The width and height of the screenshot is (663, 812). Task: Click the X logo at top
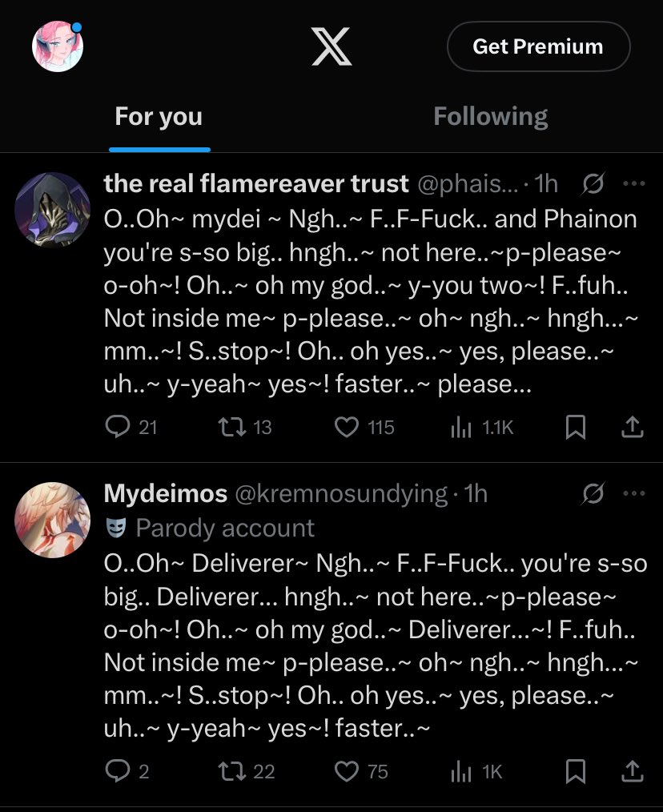tap(331, 47)
